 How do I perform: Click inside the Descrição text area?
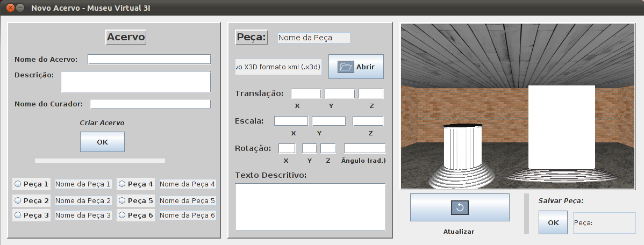136,82
